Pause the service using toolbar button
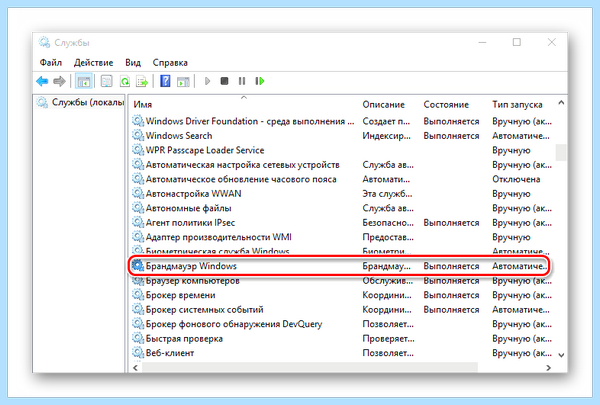Image resolution: width=600 pixels, height=405 pixels. click(242, 81)
